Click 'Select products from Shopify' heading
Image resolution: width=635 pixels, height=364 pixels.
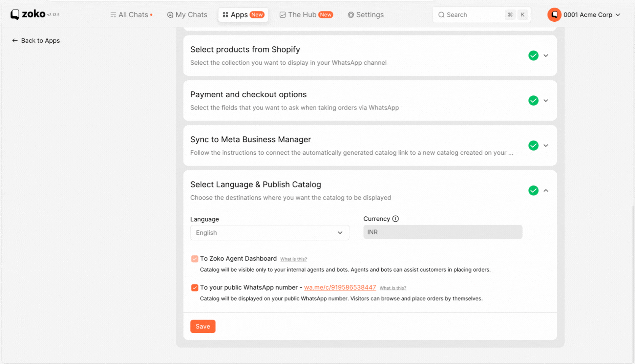click(x=245, y=49)
